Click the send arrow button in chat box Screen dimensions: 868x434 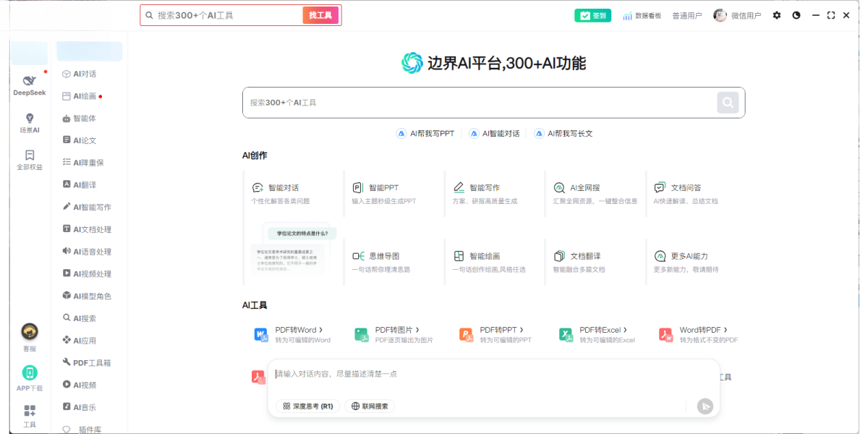(705, 407)
